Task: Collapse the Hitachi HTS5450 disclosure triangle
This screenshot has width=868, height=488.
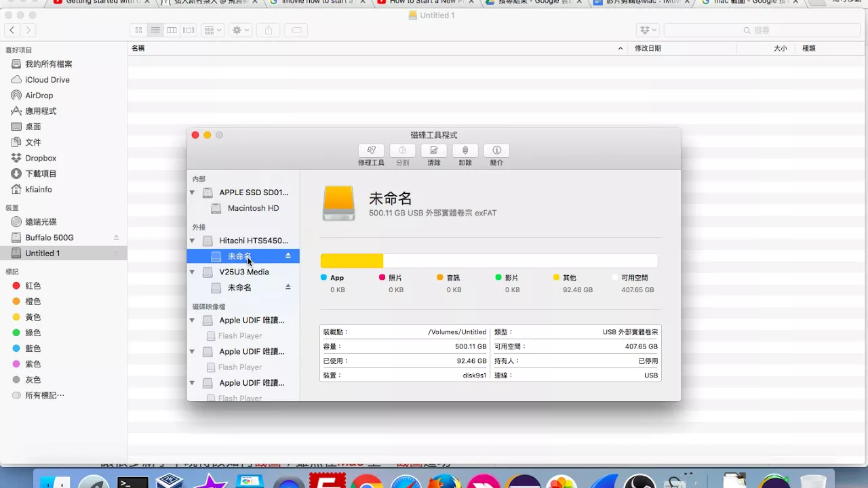Action: point(192,241)
